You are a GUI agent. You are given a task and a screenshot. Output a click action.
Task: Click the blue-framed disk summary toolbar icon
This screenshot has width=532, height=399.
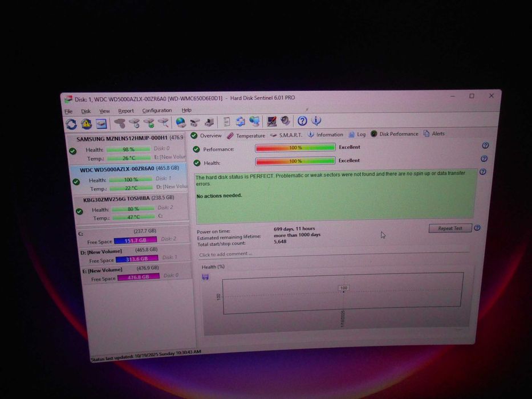(101, 124)
